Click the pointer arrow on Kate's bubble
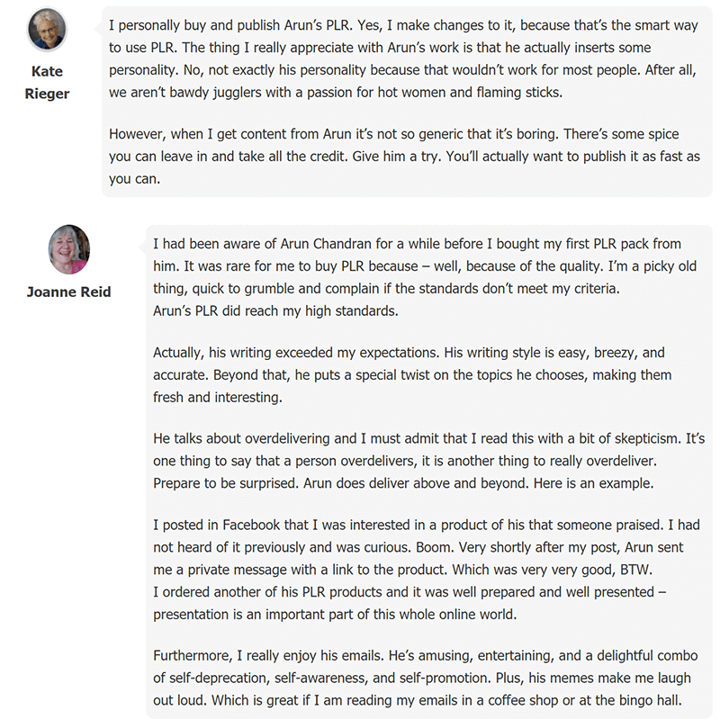This screenshot has height=728, width=720. pyautogui.click(x=98, y=30)
